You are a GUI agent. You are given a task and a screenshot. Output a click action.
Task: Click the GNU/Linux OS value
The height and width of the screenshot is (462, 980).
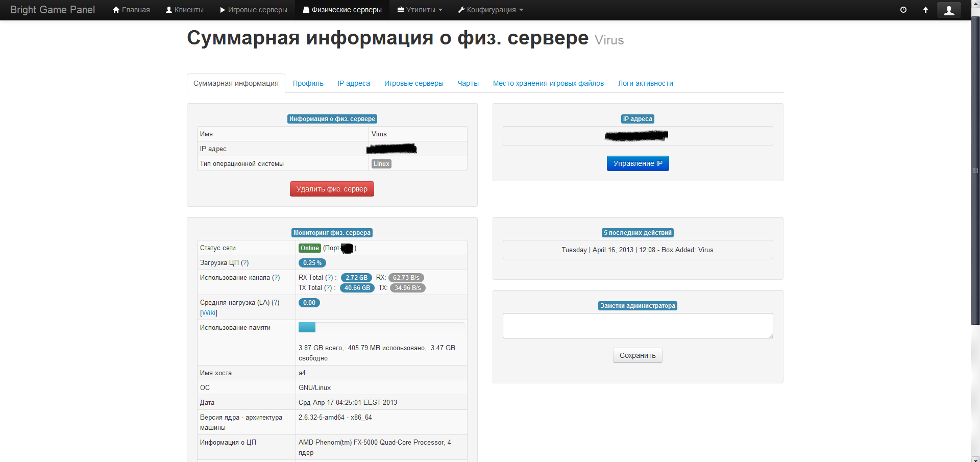click(x=314, y=387)
